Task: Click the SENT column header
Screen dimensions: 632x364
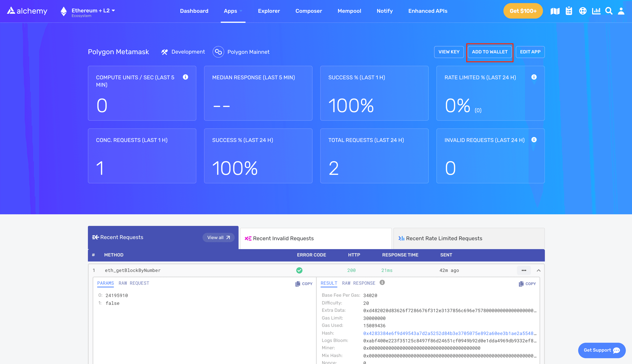Action: pyautogui.click(x=446, y=255)
